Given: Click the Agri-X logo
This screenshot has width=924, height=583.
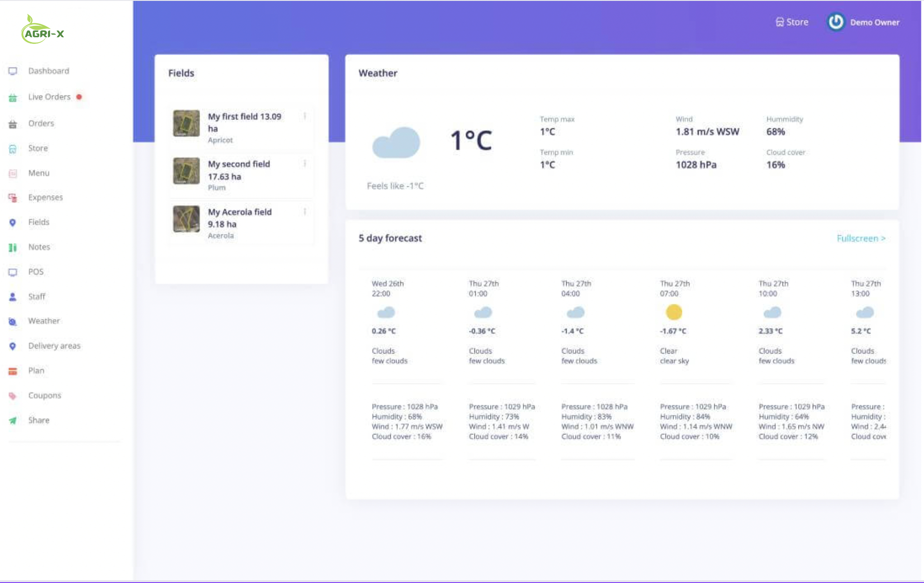Looking at the screenshot, I should (x=43, y=30).
